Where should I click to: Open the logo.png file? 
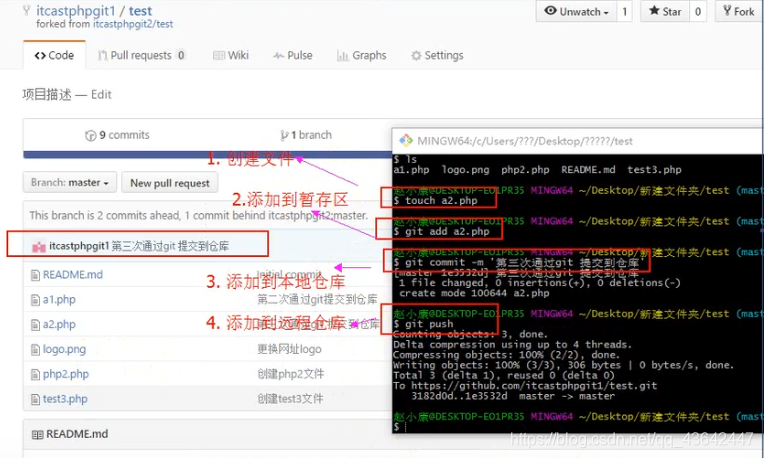[64, 349]
